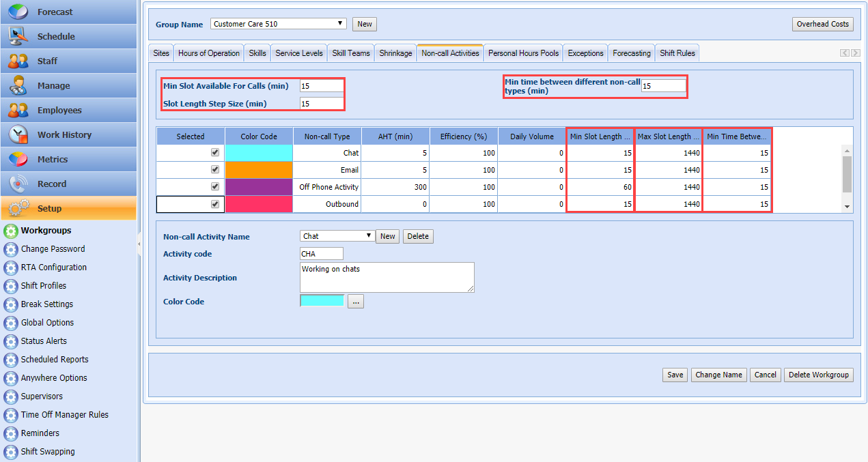Click the Record section icon
Screen dimensions: 868x462
(x=18, y=184)
